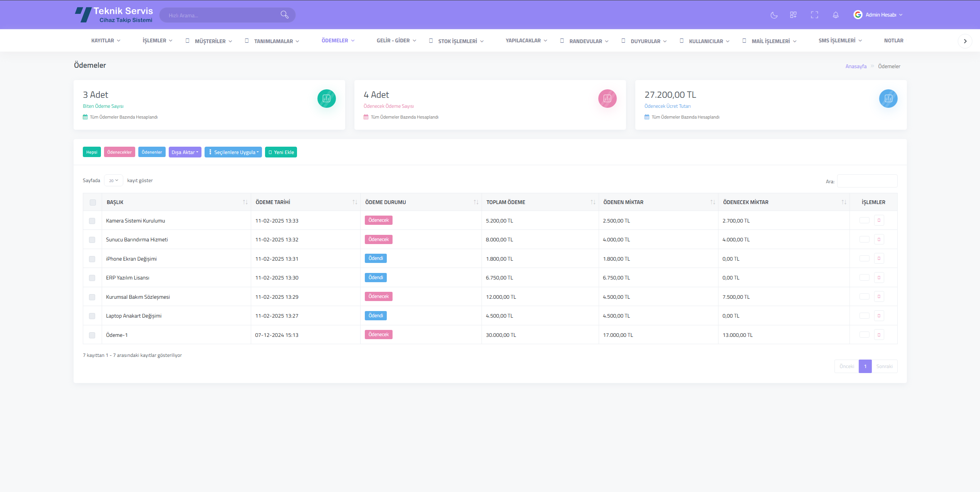
Task: Check the Kamera Sistemi Kurulumu row checkbox
Action: [x=92, y=221]
